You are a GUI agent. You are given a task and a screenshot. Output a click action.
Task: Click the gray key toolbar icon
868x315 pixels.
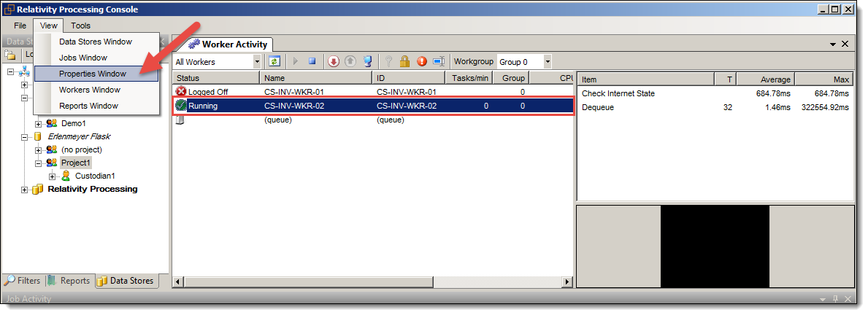point(388,61)
